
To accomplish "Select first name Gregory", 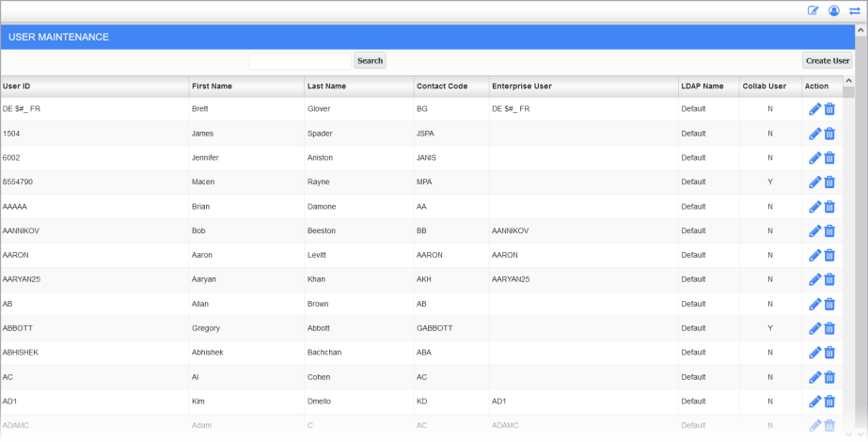I will (x=206, y=328).
